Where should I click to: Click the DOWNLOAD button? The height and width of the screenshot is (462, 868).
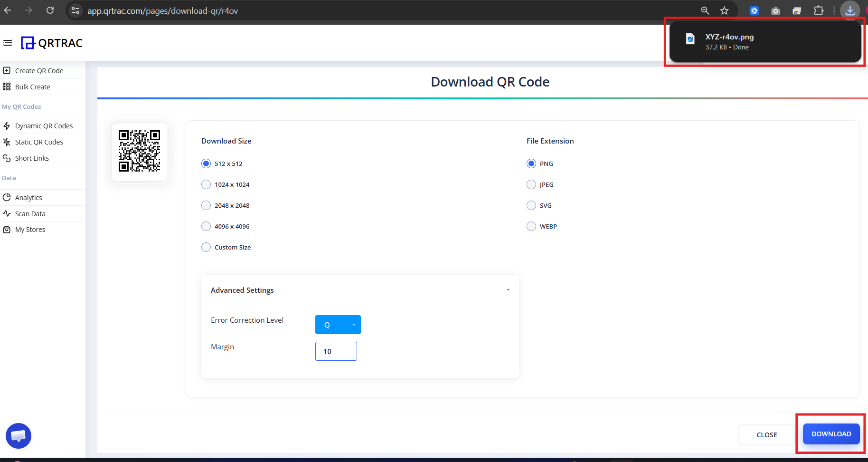click(830, 433)
